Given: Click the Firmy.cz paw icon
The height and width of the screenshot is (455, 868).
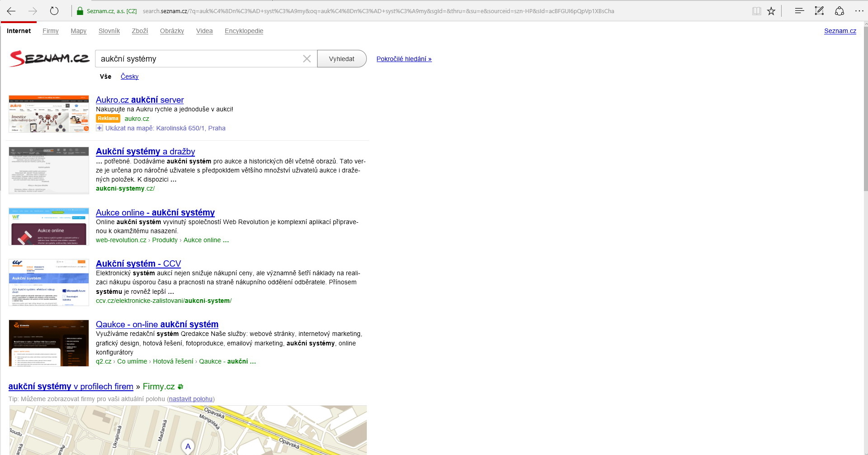Looking at the screenshot, I should 180,387.
